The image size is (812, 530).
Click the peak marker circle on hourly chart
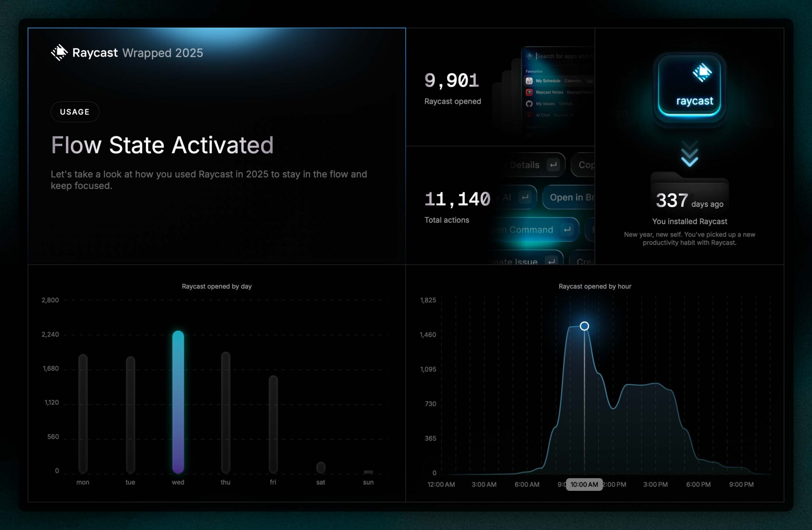(584, 326)
